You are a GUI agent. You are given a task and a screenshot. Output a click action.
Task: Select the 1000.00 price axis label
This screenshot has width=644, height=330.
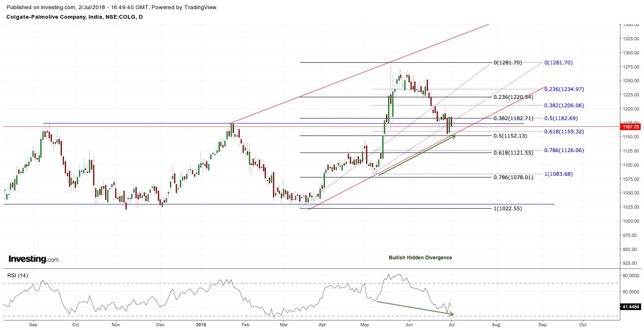(631, 221)
